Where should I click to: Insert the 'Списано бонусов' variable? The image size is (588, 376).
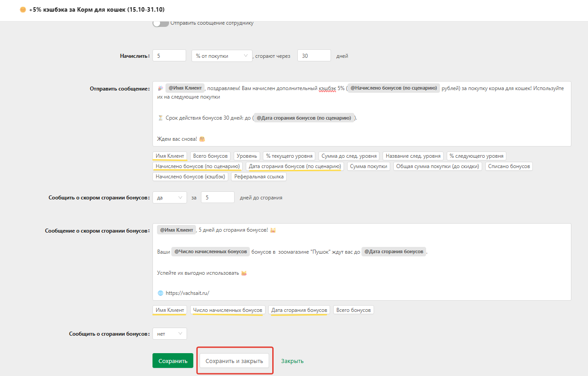point(509,166)
